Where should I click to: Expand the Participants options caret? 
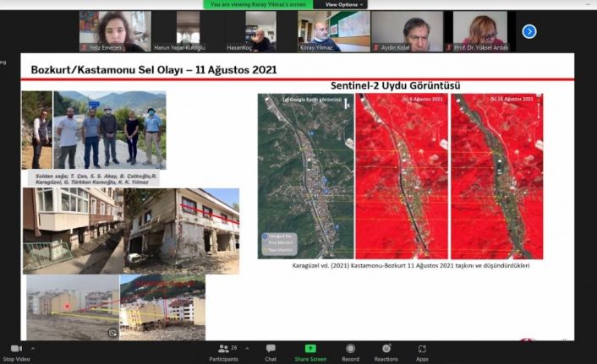click(244, 348)
